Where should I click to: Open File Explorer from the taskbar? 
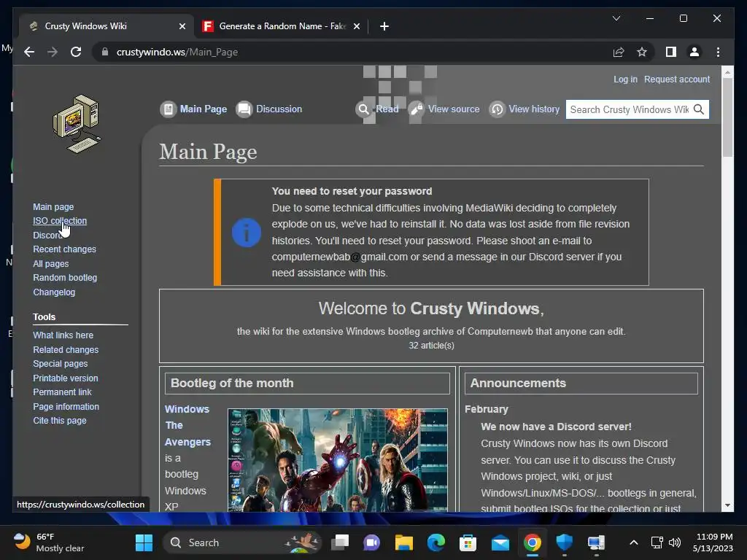click(x=404, y=542)
